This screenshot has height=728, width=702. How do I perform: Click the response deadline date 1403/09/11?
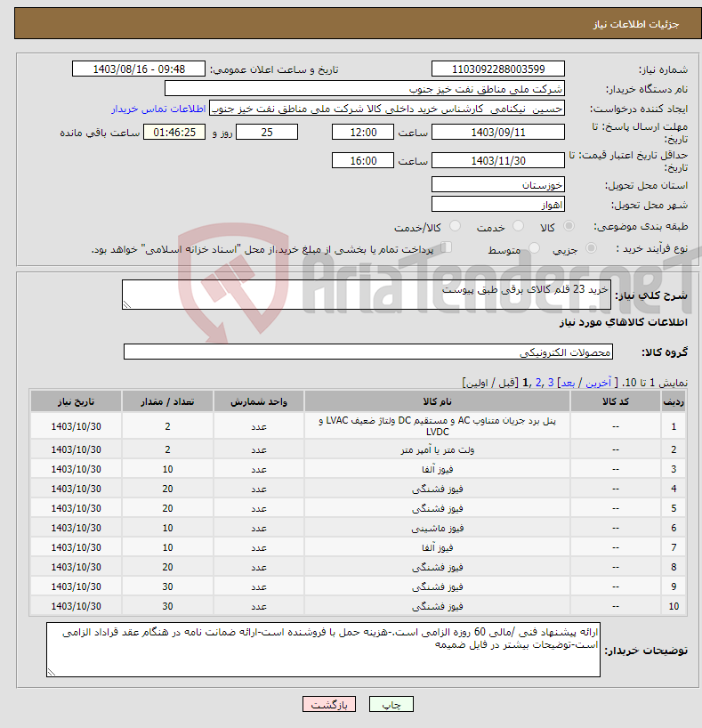(497, 132)
